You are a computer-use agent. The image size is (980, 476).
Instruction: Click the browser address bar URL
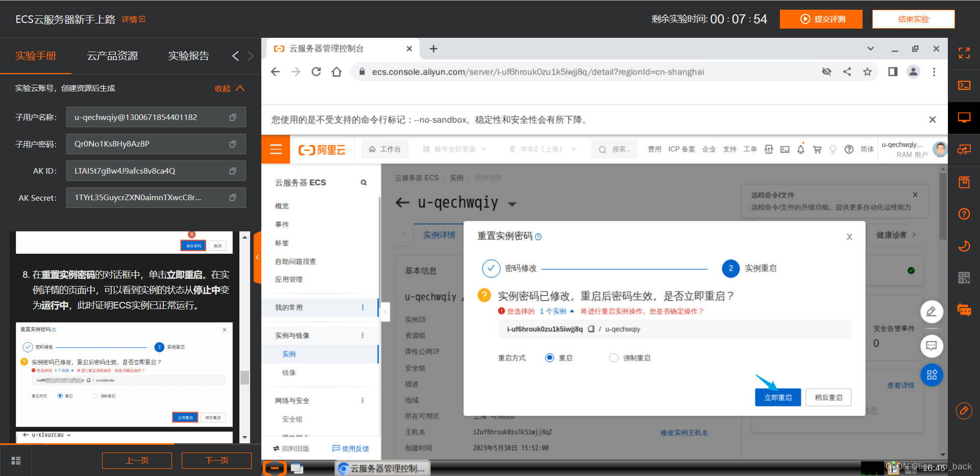pos(538,72)
